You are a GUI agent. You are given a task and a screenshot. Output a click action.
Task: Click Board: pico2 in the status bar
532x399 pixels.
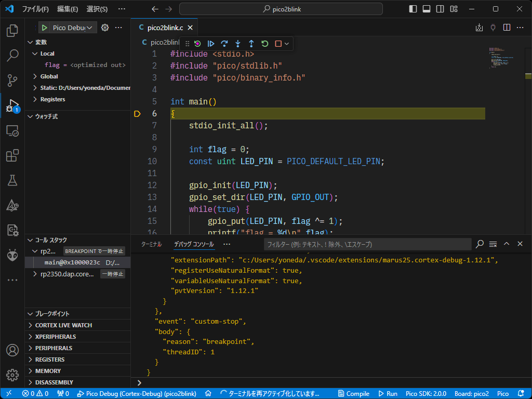click(472, 394)
